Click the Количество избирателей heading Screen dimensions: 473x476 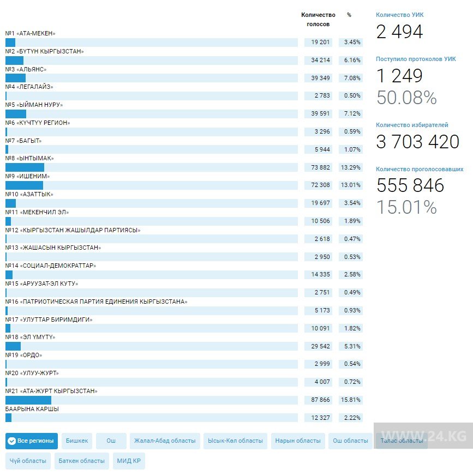[412, 125]
